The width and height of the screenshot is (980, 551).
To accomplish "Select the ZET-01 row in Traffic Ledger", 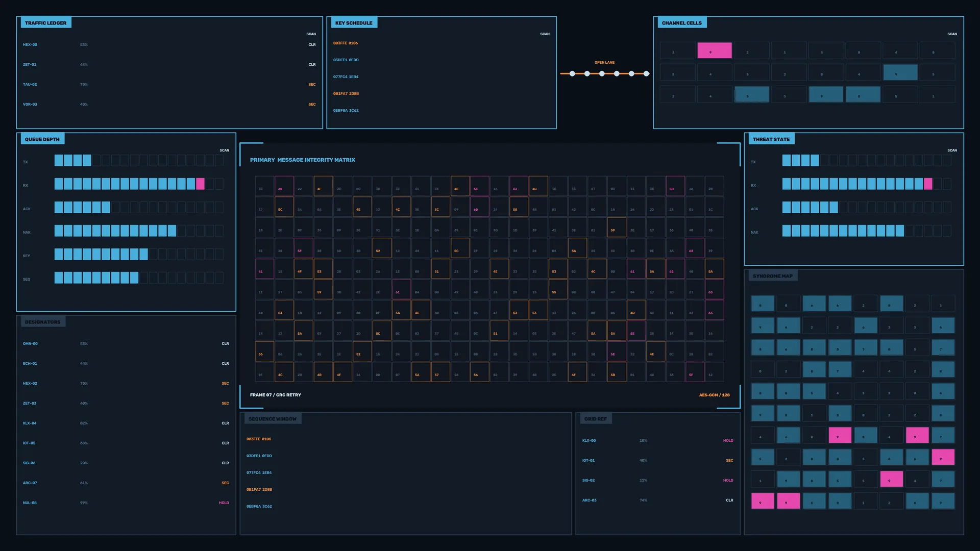I will click(x=169, y=65).
